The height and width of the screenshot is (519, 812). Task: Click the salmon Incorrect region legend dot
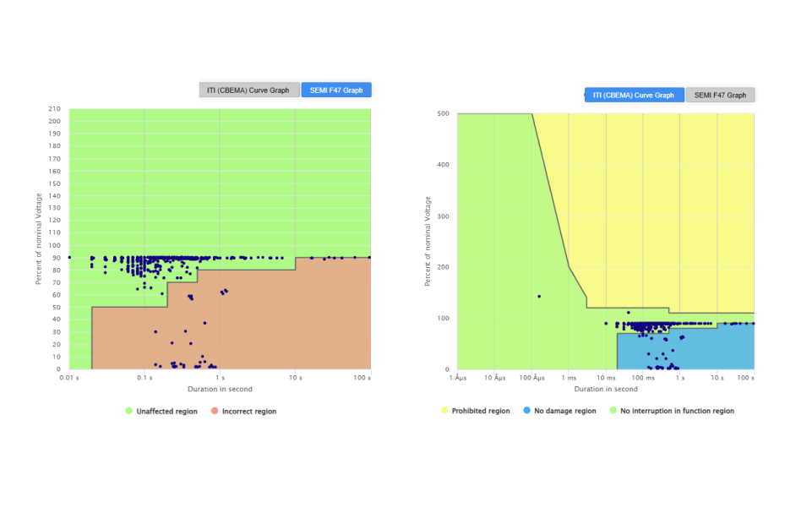[215, 411]
